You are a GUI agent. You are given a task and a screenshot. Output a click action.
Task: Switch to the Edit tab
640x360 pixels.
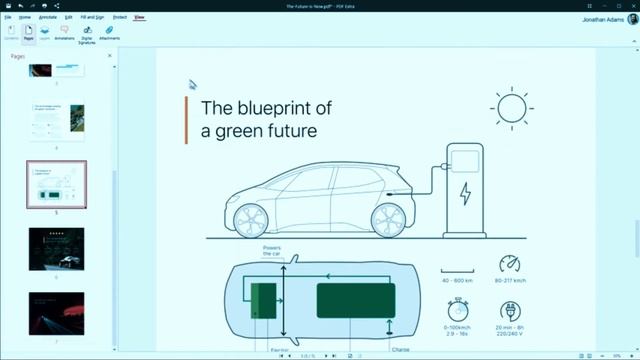coord(68,17)
